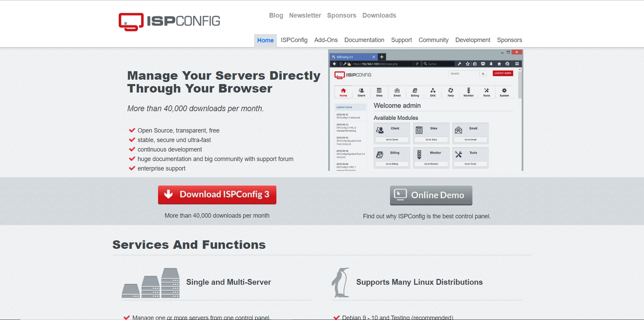Go to the Add-Ons menu item
The height and width of the screenshot is (320, 644).
tap(326, 40)
